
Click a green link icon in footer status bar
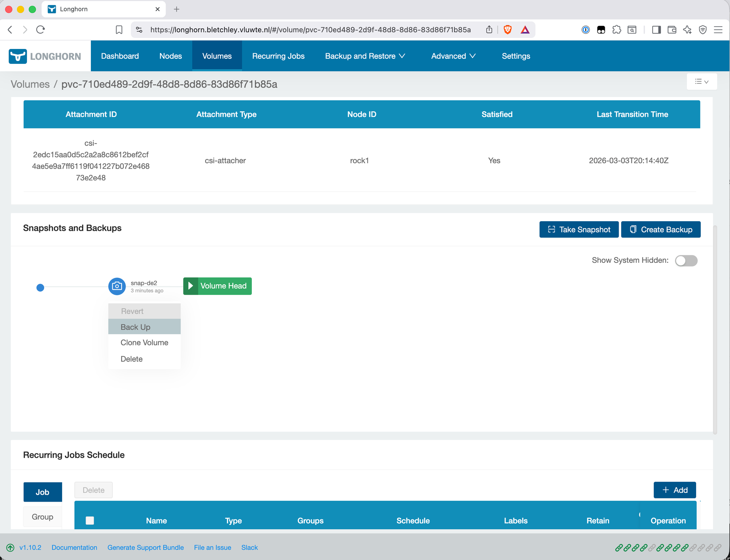(619, 548)
